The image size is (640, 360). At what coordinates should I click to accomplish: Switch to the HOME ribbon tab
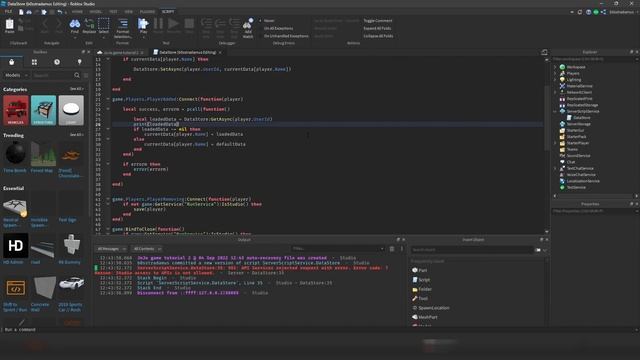77,12
